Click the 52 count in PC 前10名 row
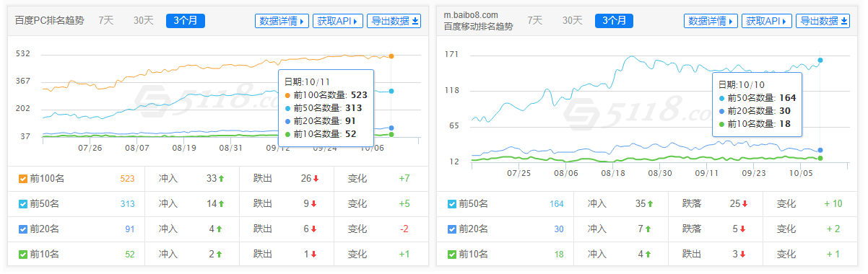868x274 pixels. pyautogui.click(x=130, y=255)
